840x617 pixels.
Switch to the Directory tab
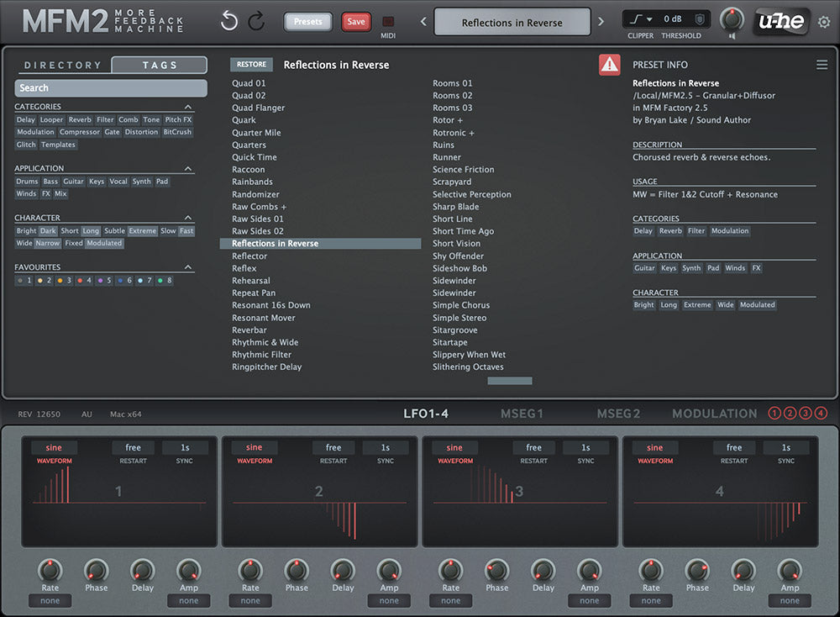click(63, 66)
